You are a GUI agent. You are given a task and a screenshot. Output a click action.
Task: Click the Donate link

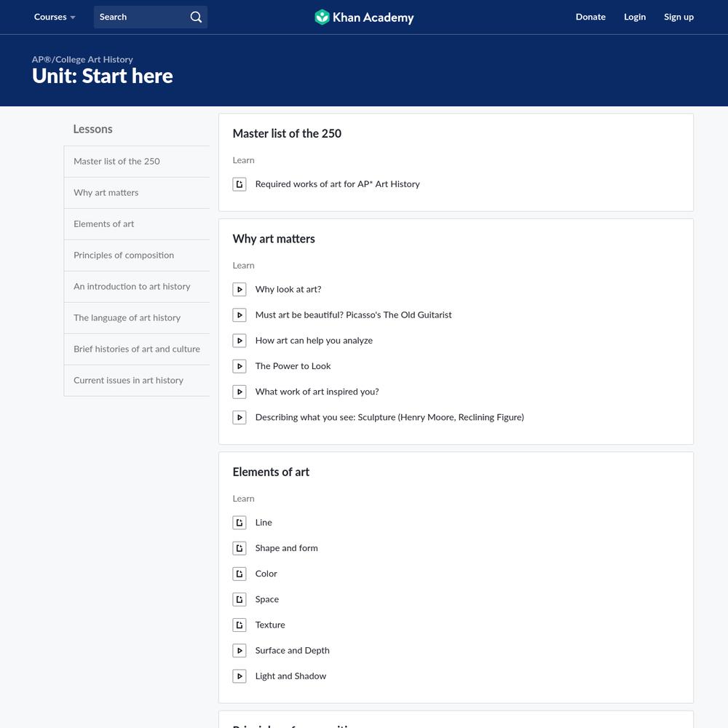point(590,17)
